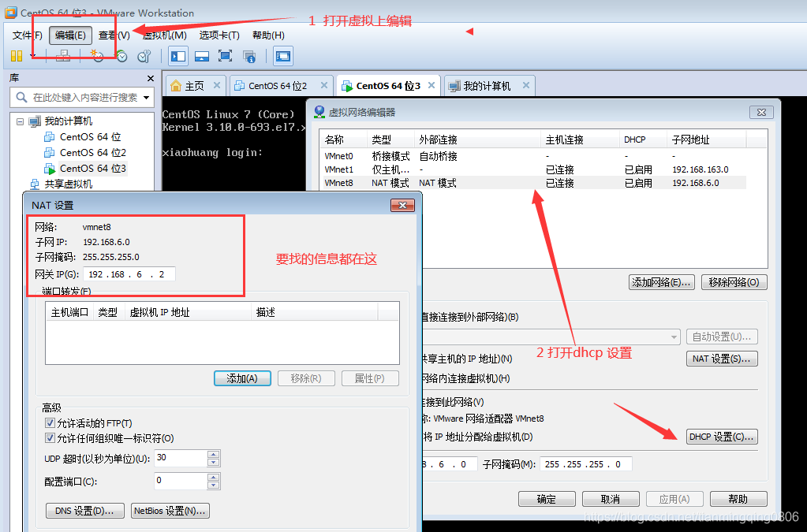
Task: Close the 虚拟网络编辑器 window
Action: coord(762,112)
